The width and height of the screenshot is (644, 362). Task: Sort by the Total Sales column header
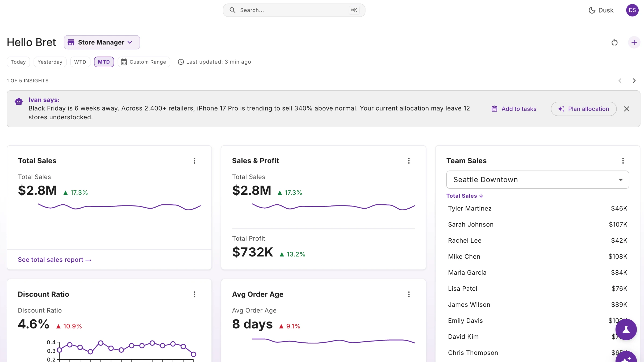[x=465, y=196]
